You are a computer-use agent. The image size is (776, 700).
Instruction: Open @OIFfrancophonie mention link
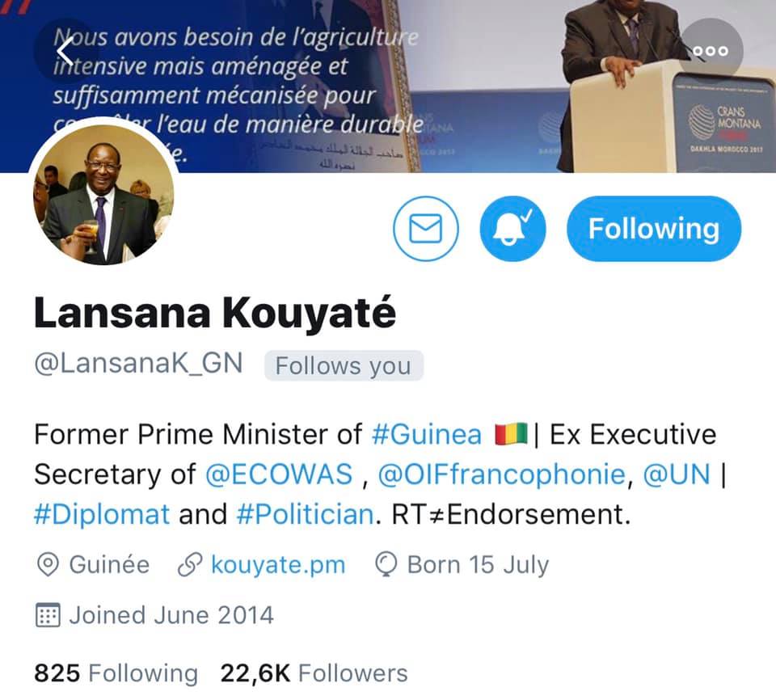click(502, 474)
